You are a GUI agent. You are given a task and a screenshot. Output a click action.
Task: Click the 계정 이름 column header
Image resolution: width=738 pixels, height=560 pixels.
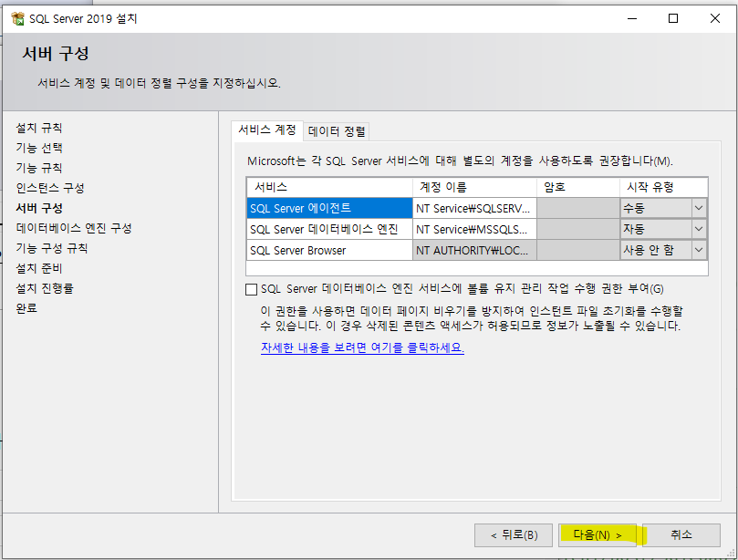point(474,187)
